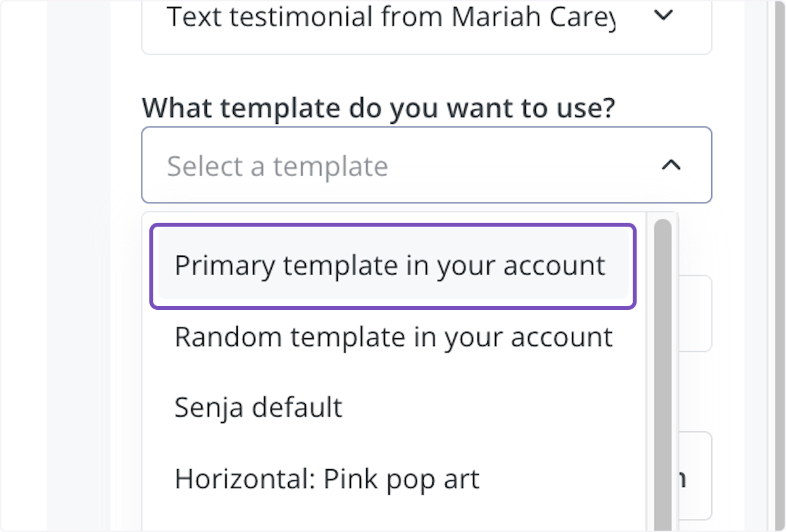The height and width of the screenshot is (532, 786).
Task: Select the Senja default template option
Action: 257,407
